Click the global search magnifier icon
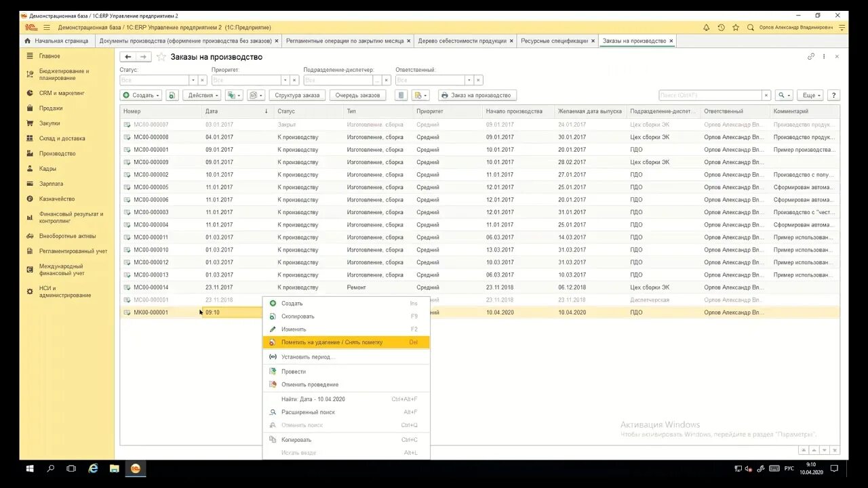This screenshot has width=868, height=488. click(751, 27)
